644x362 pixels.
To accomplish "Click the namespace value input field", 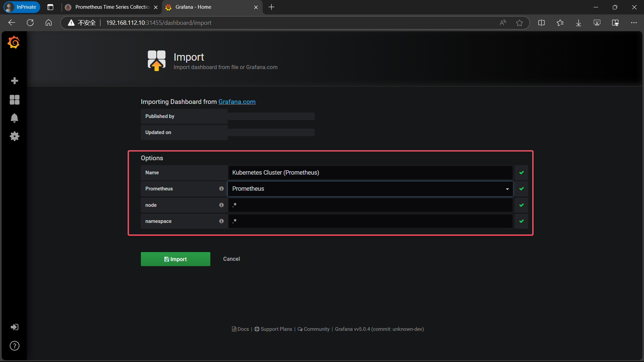I will pos(370,221).
